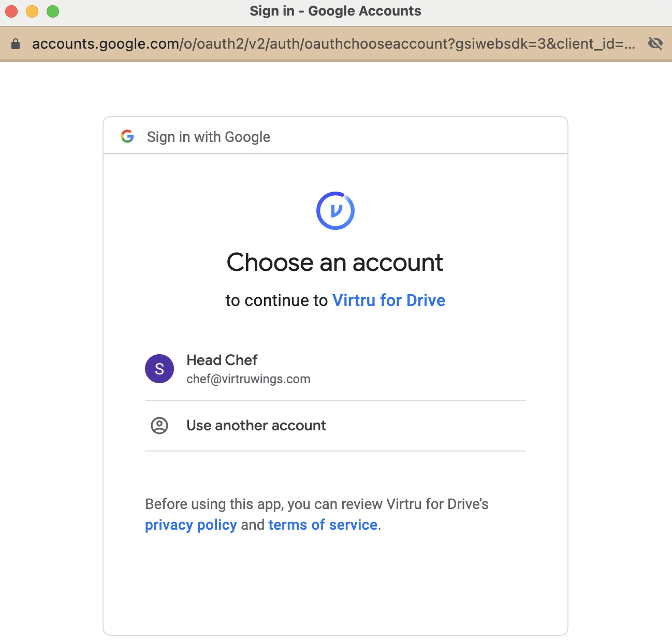672x640 pixels.
Task: Click the accounts.google.com URL in address bar
Action: tap(333, 43)
